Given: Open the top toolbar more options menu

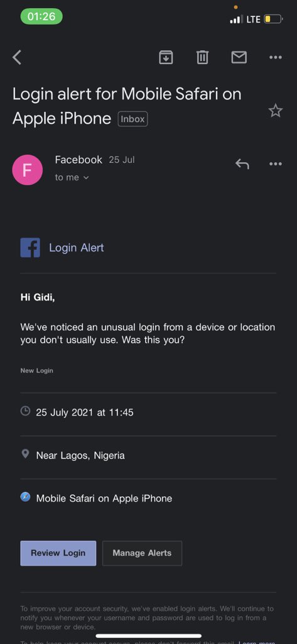Looking at the screenshot, I should coord(275,57).
